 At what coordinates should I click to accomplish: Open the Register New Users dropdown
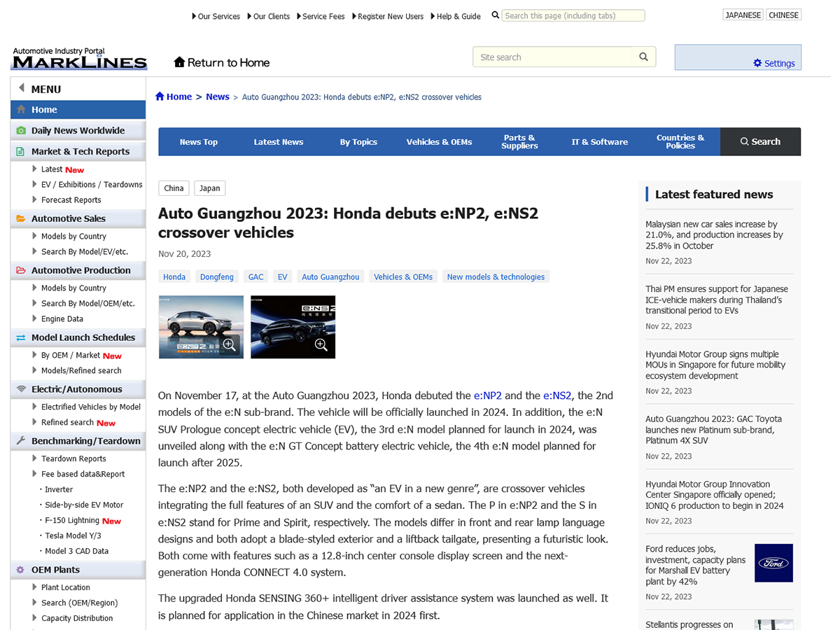click(388, 16)
